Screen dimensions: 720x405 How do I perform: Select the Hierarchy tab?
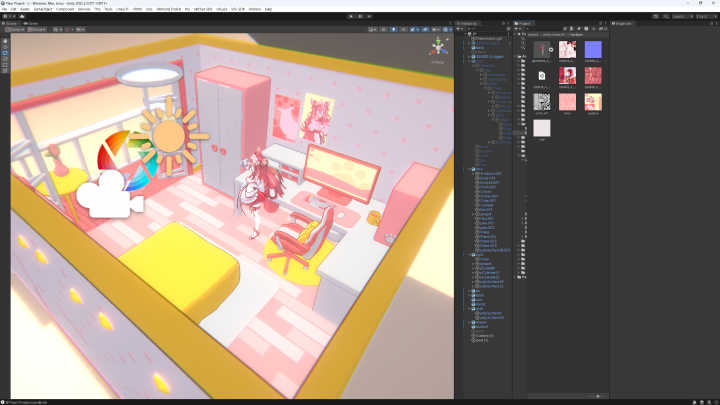tap(472, 23)
